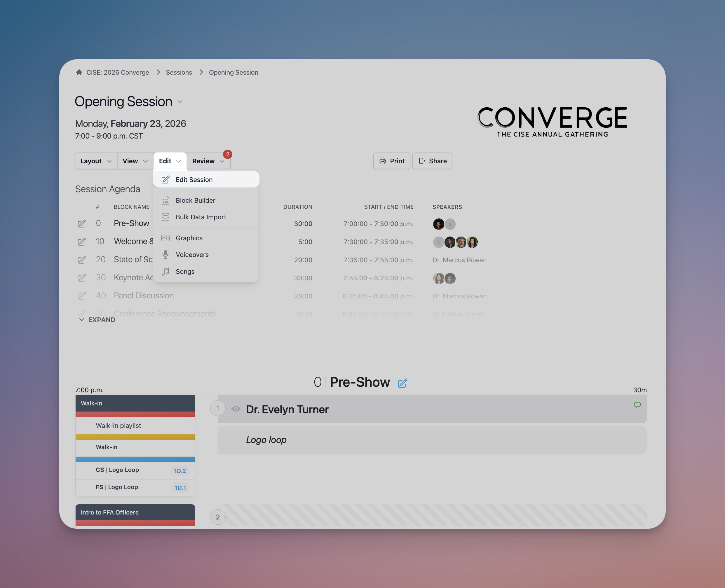Open the Opening Session title chevron
Image resolution: width=725 pixels, height=588 pixels.
(180, 101)
